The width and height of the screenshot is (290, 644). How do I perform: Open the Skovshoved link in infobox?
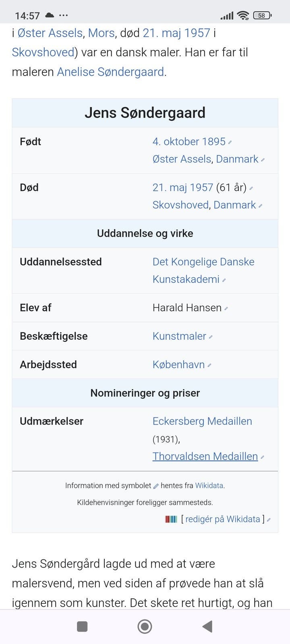(180, 205)
